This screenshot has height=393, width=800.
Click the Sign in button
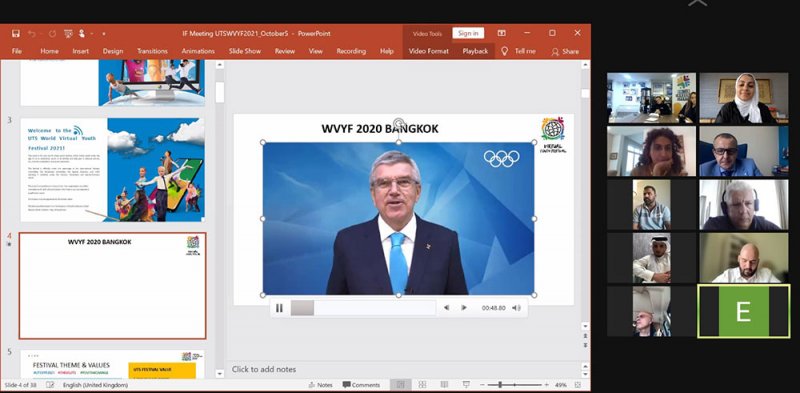(468, 33)
